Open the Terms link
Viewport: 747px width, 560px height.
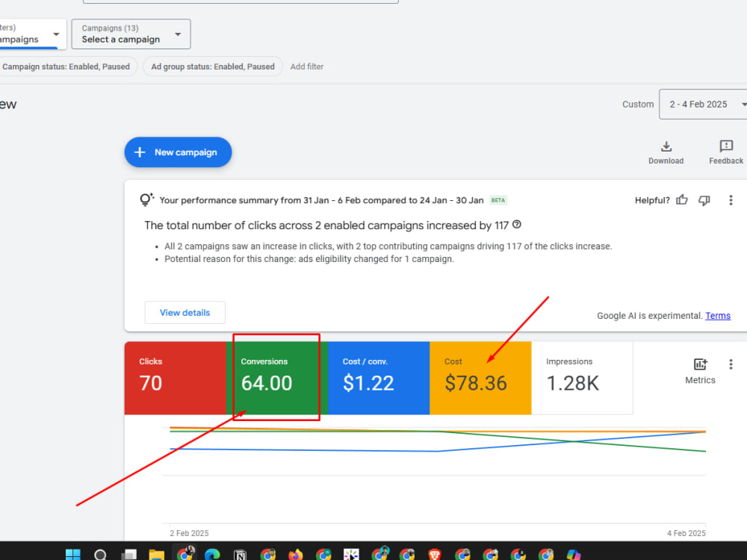pyautogui.click(x=717, y=316)
